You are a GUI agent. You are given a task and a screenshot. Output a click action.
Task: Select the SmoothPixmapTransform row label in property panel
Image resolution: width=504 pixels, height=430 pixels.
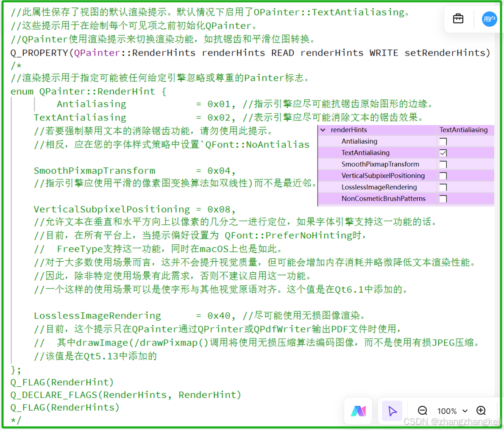coord(380,165)
